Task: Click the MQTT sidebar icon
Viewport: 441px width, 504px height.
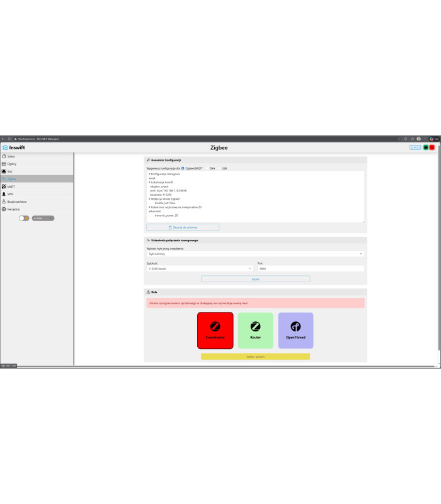Action: point(4,186)
